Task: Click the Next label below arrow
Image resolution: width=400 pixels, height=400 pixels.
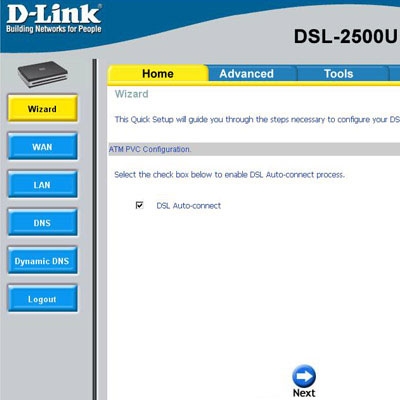Action: click(304, 393)
